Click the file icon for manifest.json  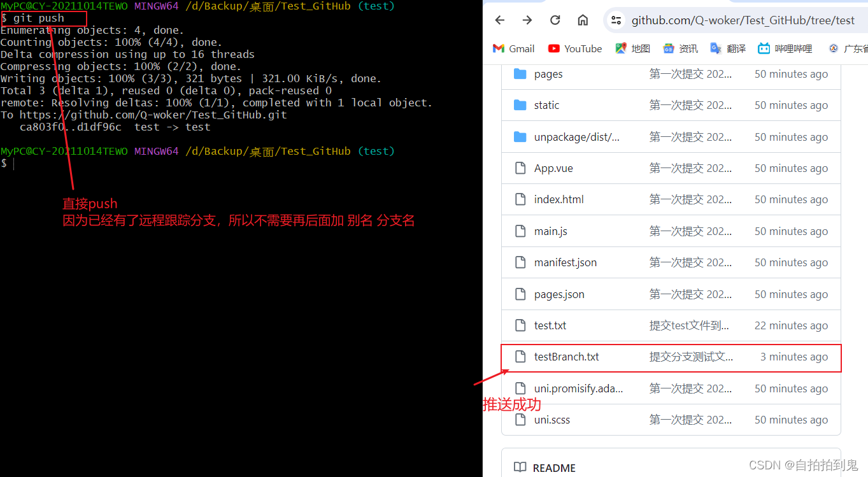(520, 262)
